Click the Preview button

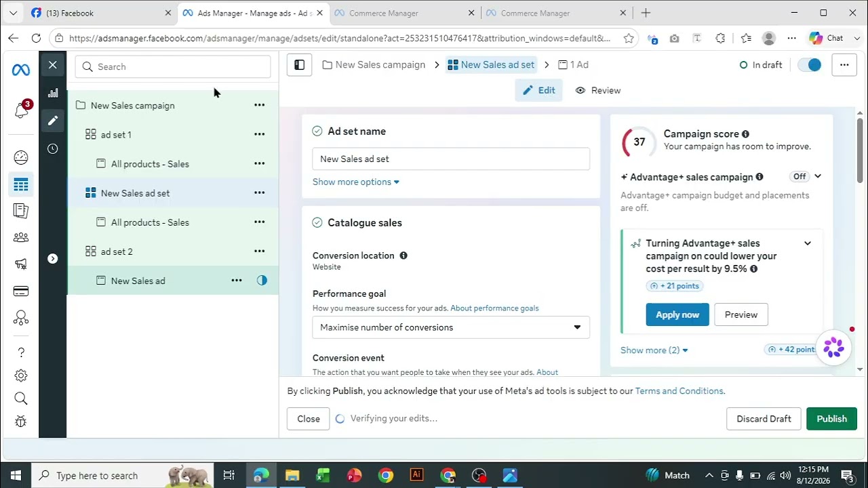(741, 314)
